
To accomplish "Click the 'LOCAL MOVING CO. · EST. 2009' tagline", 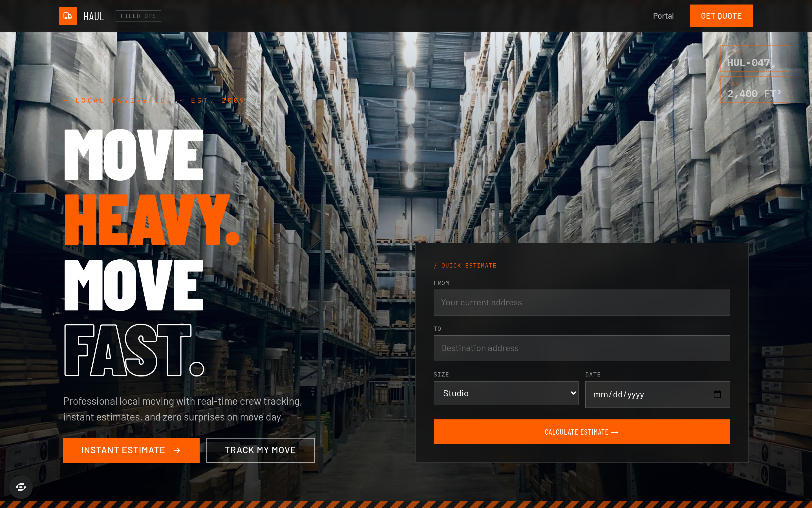I will pyautogui.click(x=154, y=100).
